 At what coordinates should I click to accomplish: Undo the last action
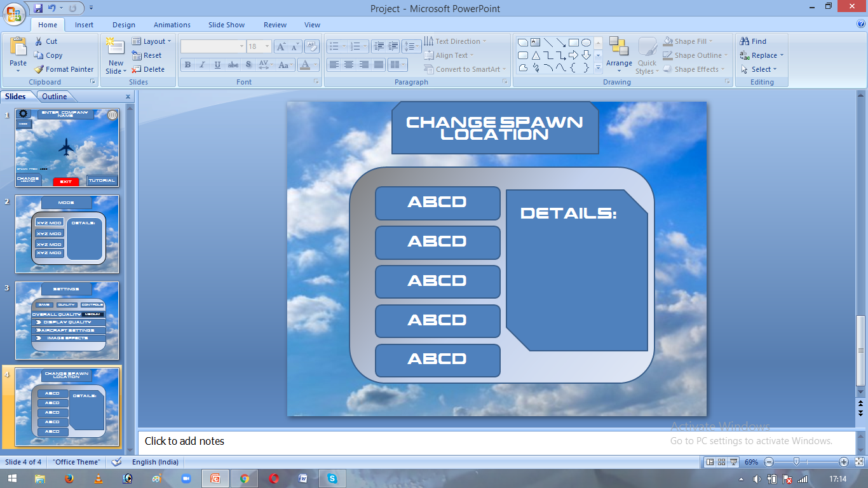pos(52,8)
